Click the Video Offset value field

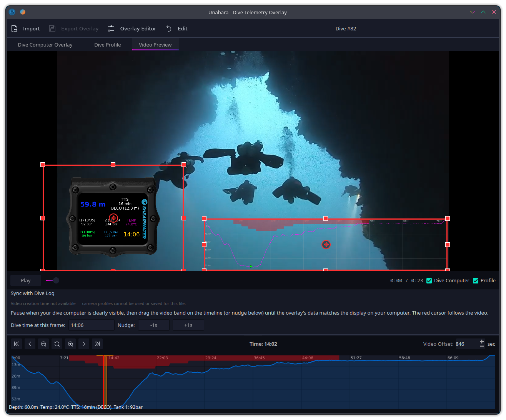[x=466, y=344]
